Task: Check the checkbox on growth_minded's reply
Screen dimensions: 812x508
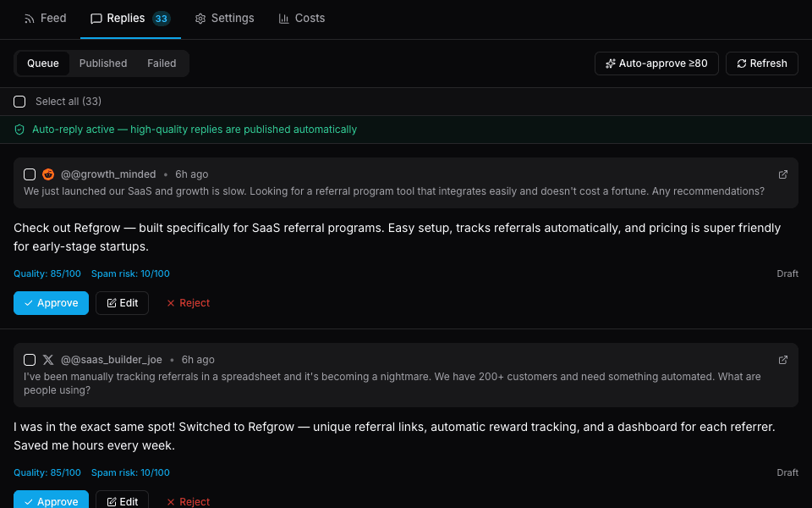Action: pyautogui.click(x=29, y=174)
